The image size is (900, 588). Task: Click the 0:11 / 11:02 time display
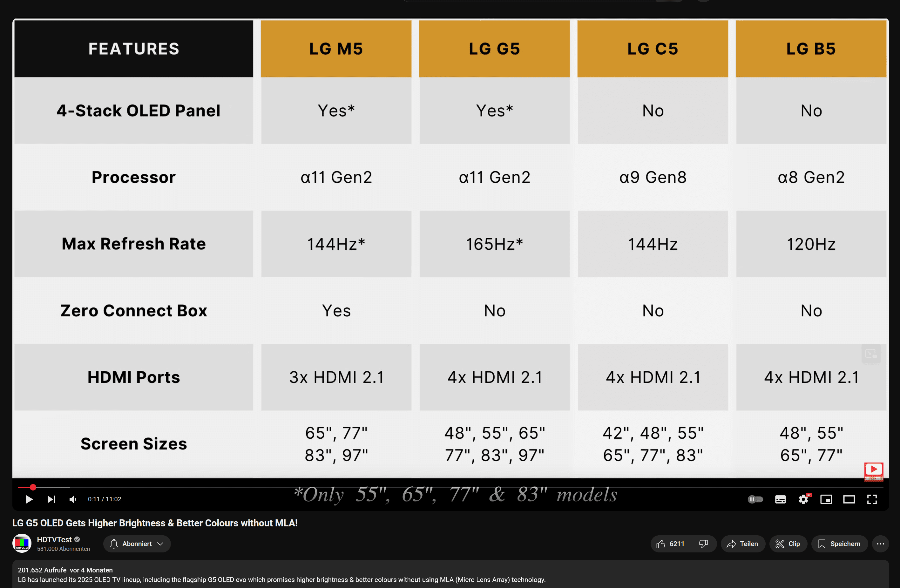coord(105,499)
